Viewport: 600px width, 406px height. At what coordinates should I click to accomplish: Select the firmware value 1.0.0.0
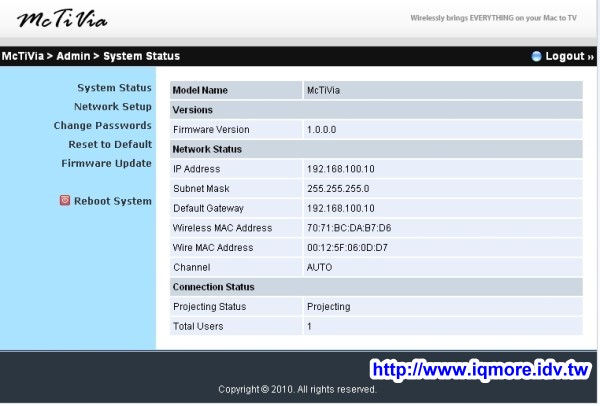[321, 130]
